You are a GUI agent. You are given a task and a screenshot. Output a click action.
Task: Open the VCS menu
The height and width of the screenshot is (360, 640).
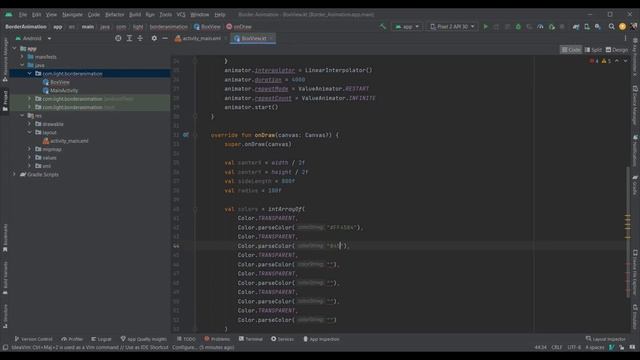(x=181, y=14)
